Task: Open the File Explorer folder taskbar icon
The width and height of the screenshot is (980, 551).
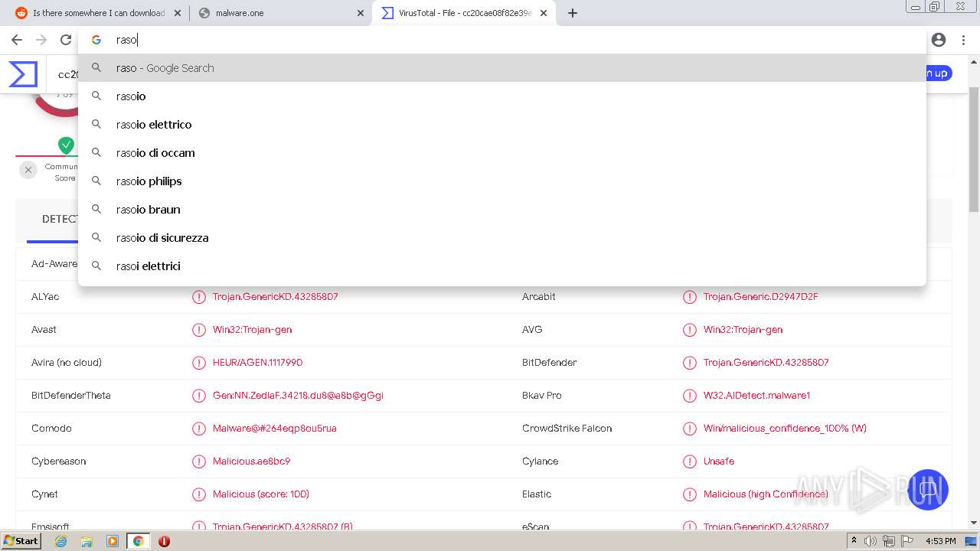Action: pos(87,541)
